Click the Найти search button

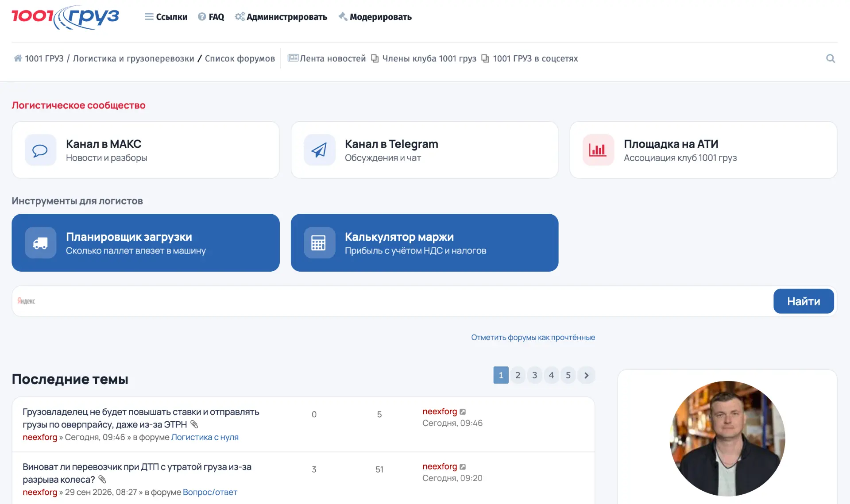(x=804, y=301)
